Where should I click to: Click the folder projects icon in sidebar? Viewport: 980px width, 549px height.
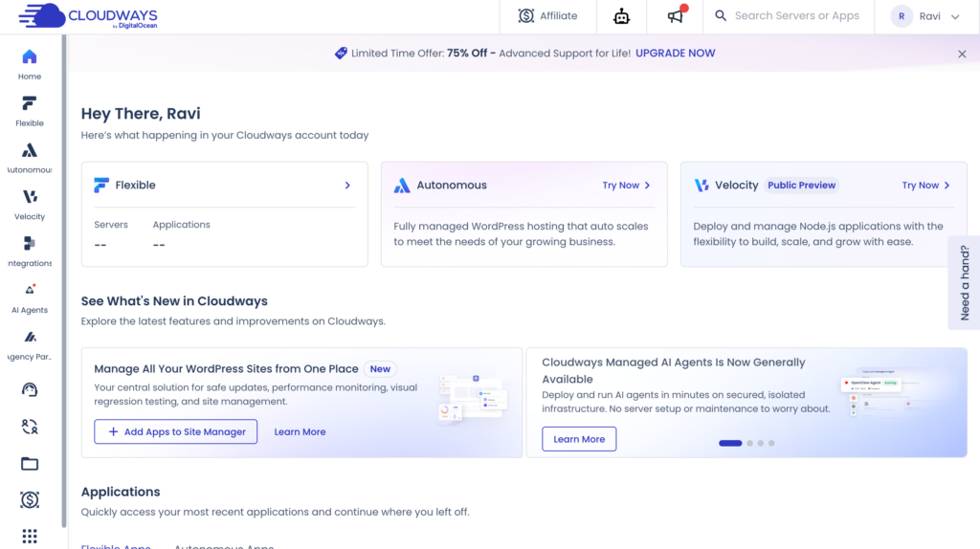(x=30, y=464)
